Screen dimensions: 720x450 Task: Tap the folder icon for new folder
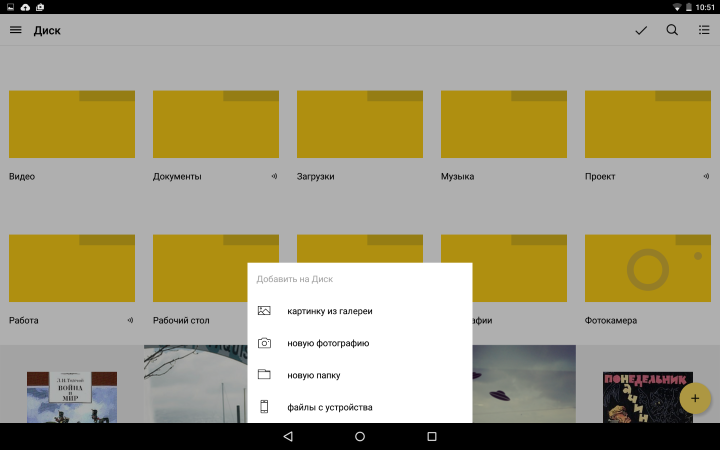coord(264,374)
